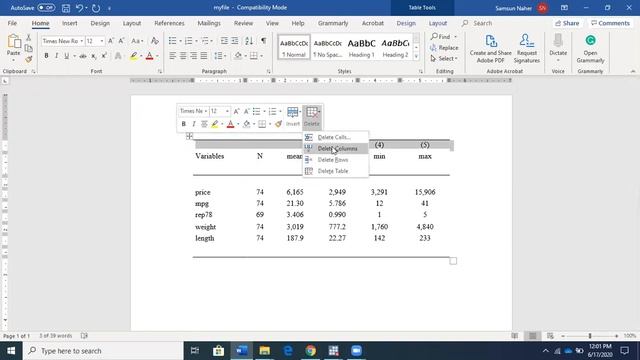Open the Select dropdown in Editing group
The height and width of the screenshot is (360, 640).
point(444,58)
